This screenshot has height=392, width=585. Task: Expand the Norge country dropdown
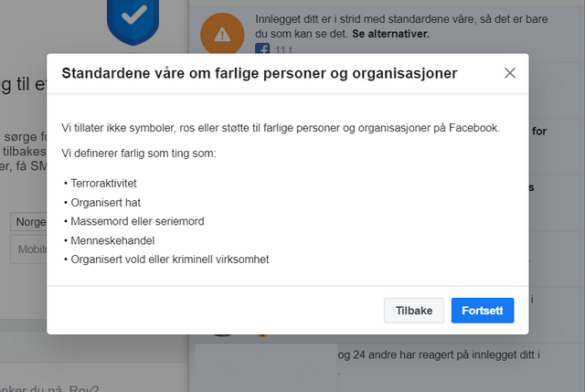[29, 222]
